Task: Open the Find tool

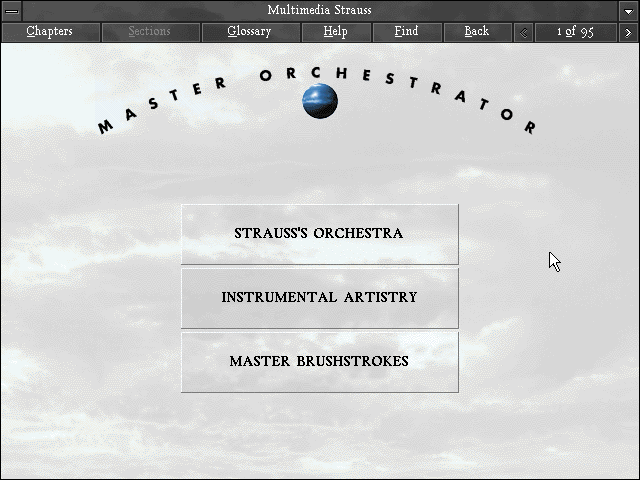Action: coord(407,32)
